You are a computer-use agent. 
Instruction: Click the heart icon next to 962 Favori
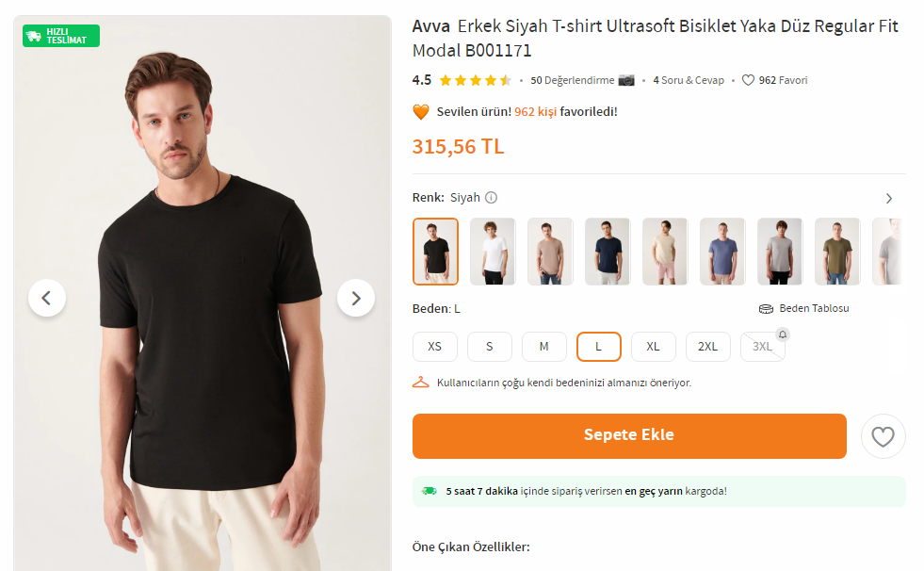(748, 80)
